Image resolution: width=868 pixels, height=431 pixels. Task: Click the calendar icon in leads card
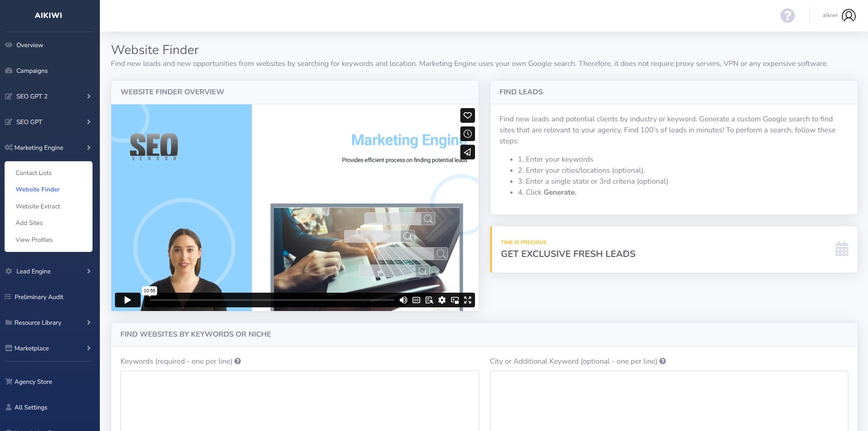coord(842,249)
